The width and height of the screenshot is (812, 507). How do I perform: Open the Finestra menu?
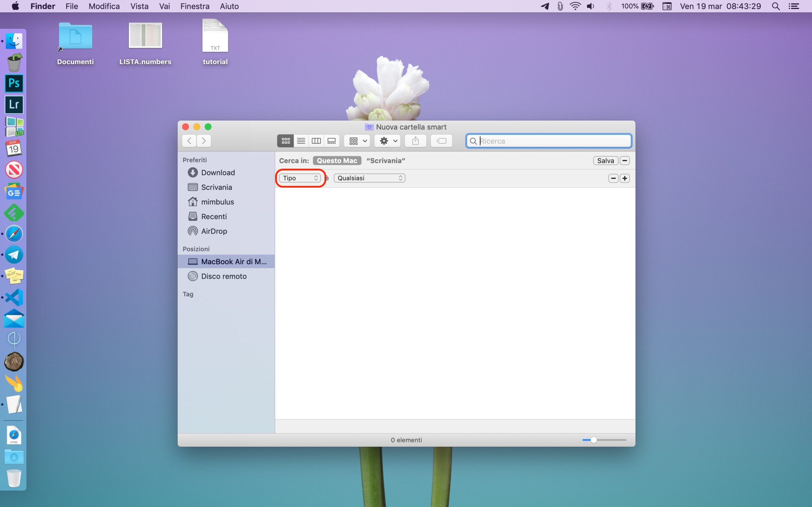195,6
